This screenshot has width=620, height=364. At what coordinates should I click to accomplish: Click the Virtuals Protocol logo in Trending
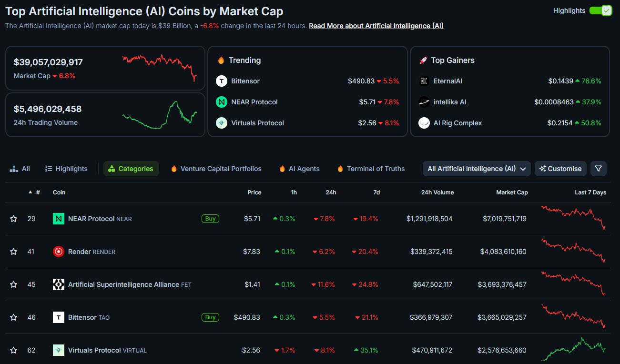222,123
